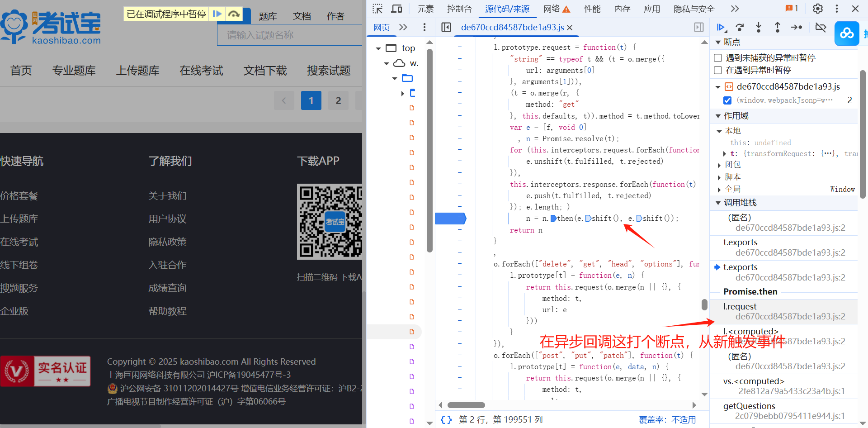Open 在线考试 navigation link
Viewport: 868px width, 428px height.
click(x=201, y=71)
